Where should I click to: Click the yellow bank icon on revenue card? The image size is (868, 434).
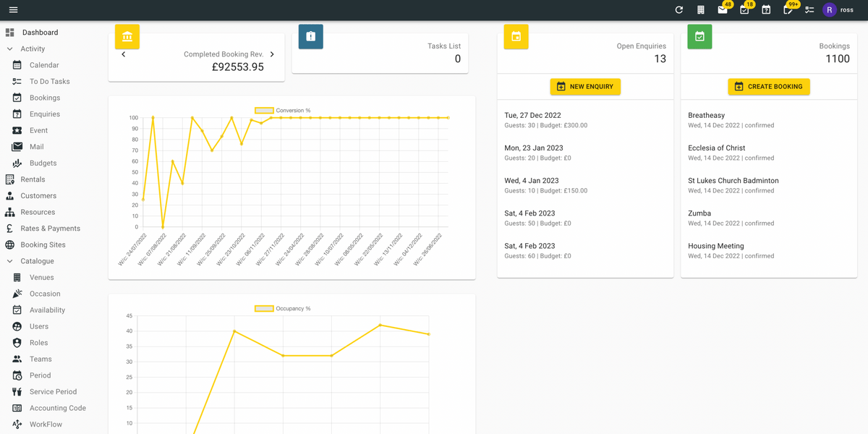(x=127, y=37)
